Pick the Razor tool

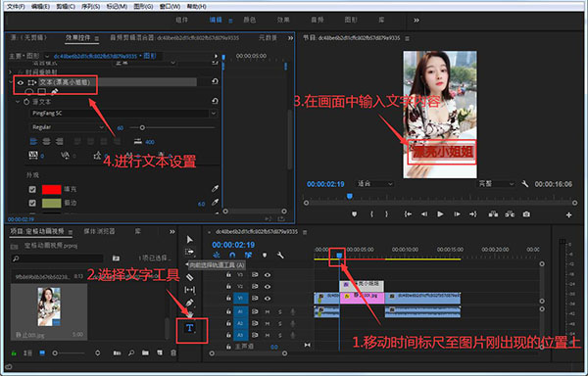click(x=190, y=277)
